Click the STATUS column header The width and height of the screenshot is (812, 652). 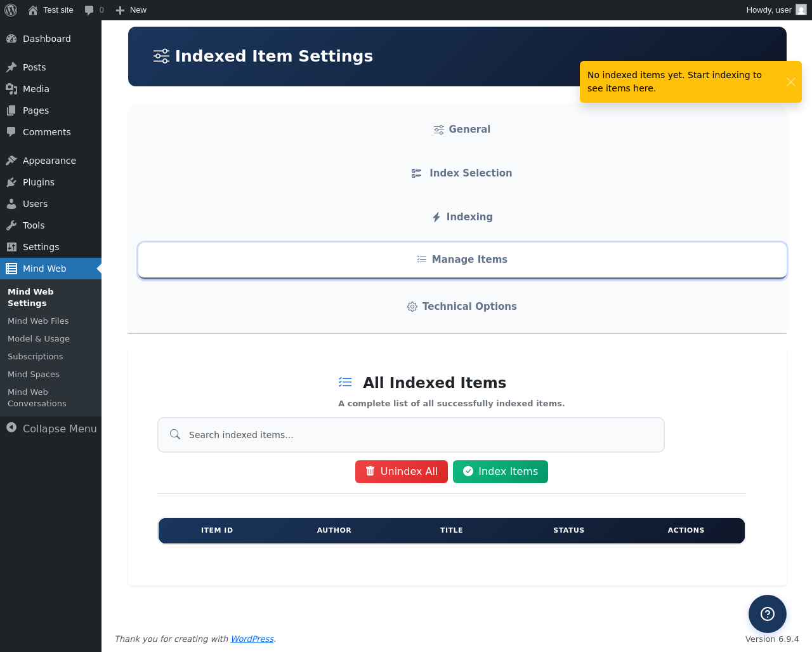tap(569, 531)
